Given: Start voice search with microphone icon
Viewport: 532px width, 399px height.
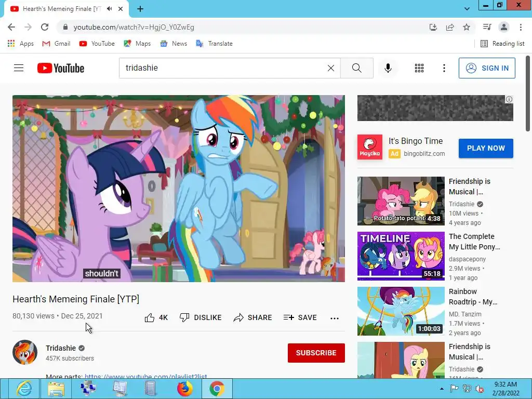Looking at the screenshot, I should coord(388,68).
